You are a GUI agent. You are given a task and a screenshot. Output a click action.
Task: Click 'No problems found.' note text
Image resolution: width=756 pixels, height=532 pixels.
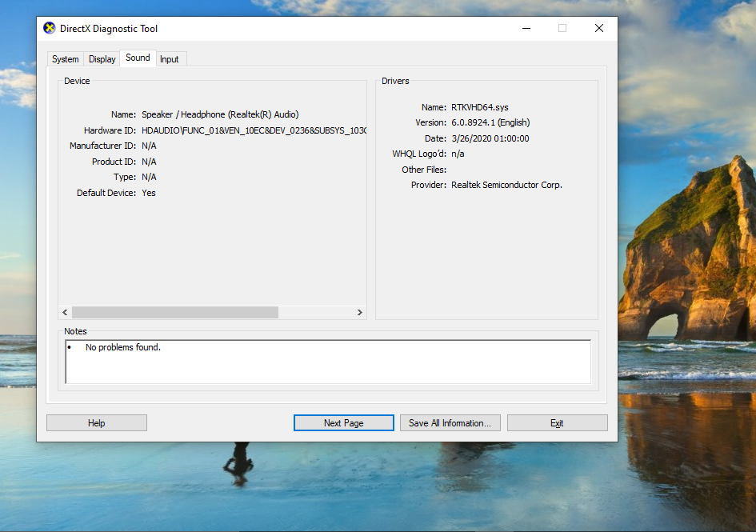pyautogui.click(x=123, y=347)
